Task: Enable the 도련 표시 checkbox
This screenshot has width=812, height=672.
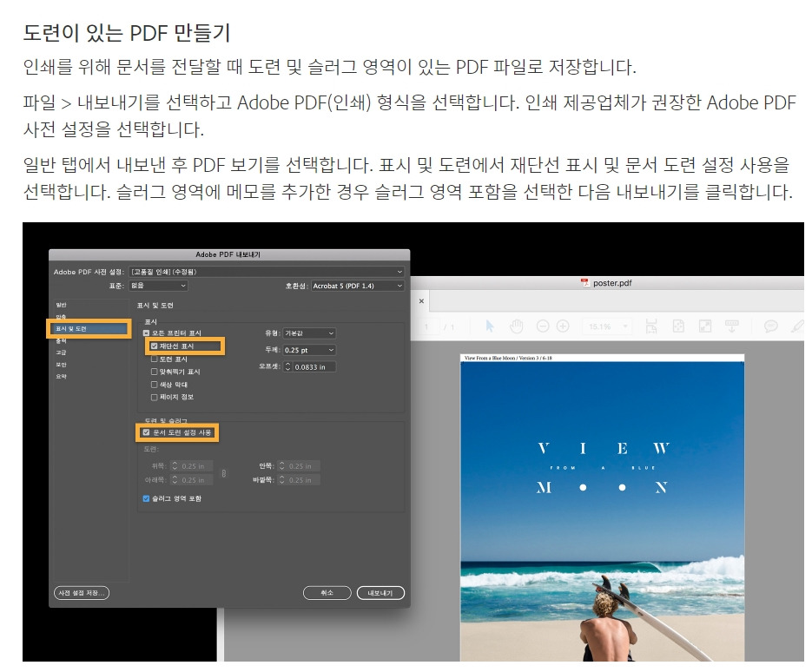Action: click(155, 359)
